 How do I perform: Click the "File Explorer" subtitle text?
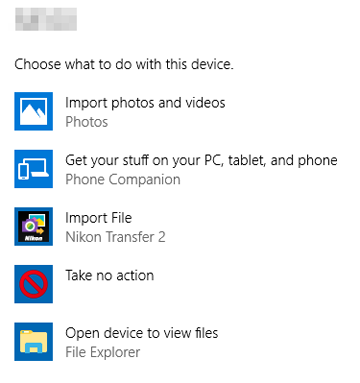coord(103,352)
